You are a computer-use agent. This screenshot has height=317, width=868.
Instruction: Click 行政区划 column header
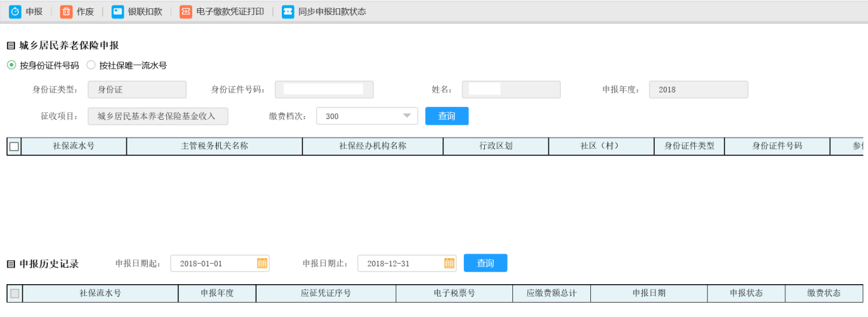[x=496, y=147]
